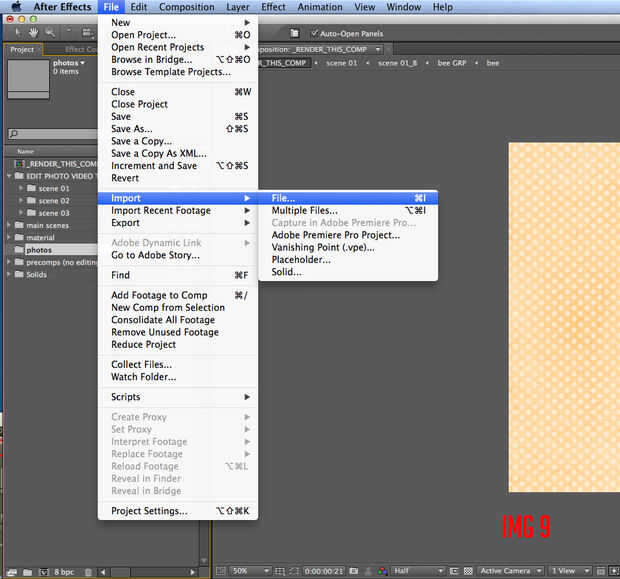Click scene 01 in composition navigator
The height and width of the screenshot is (579, 620).
(x=342, y=63)
